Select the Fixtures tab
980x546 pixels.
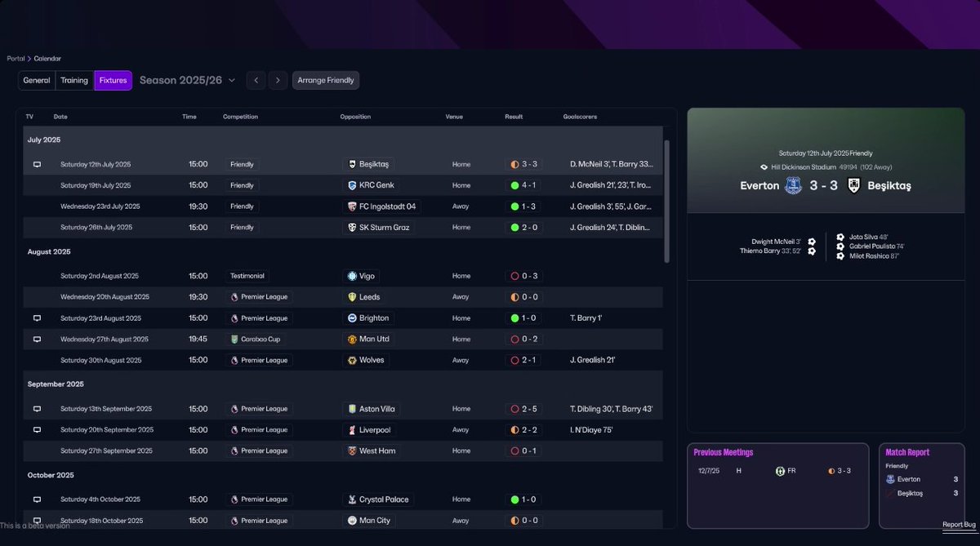[113, 80]
